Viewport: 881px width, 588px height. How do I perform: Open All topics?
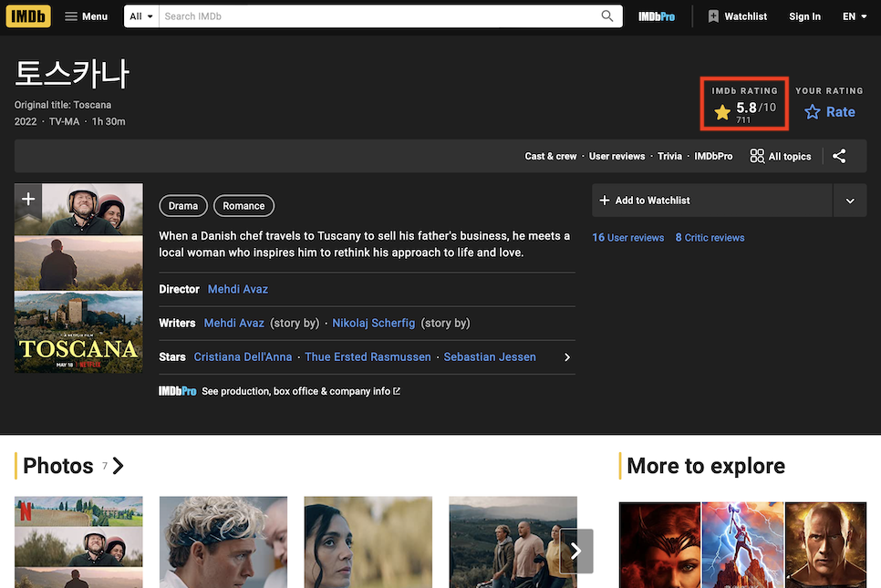coord(781,156)
